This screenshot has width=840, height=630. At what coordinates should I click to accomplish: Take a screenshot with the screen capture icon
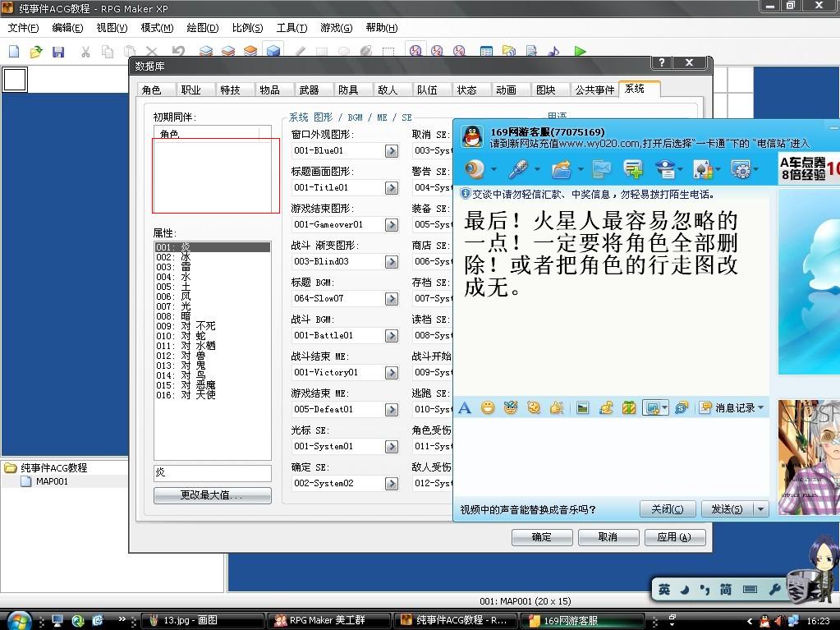[x=652, y=408]
